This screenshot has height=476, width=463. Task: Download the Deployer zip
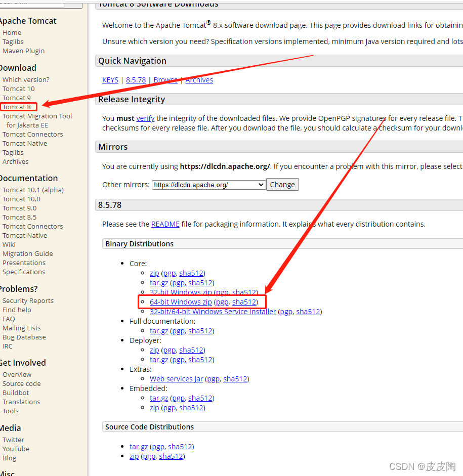pos(154,350)
